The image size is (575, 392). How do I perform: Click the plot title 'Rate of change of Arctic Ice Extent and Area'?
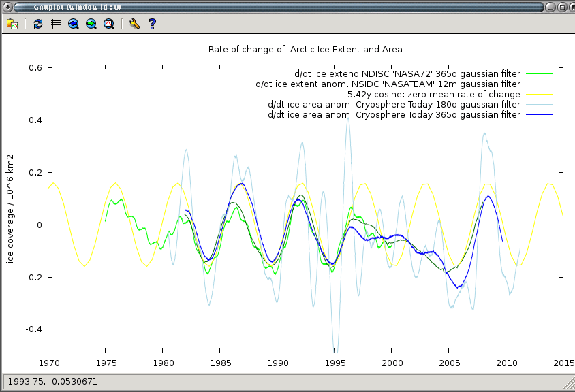click(x=305, y=50)
